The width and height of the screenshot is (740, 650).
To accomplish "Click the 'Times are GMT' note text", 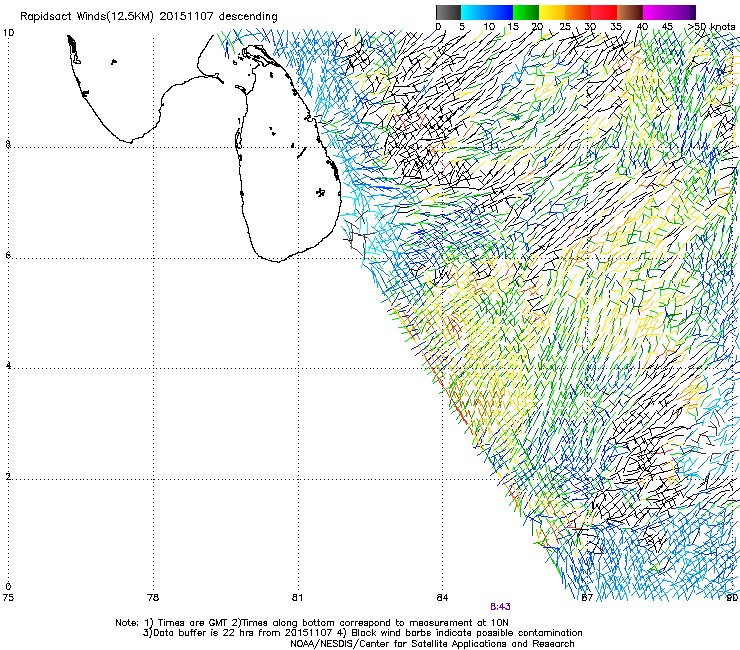I will point(193,623).
